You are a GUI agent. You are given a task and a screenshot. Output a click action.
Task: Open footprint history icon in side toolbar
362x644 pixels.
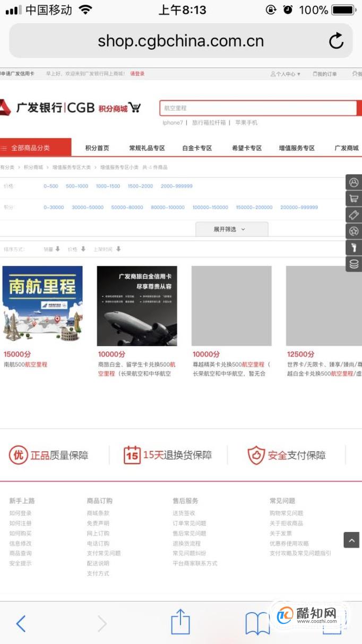pos(354,248)
